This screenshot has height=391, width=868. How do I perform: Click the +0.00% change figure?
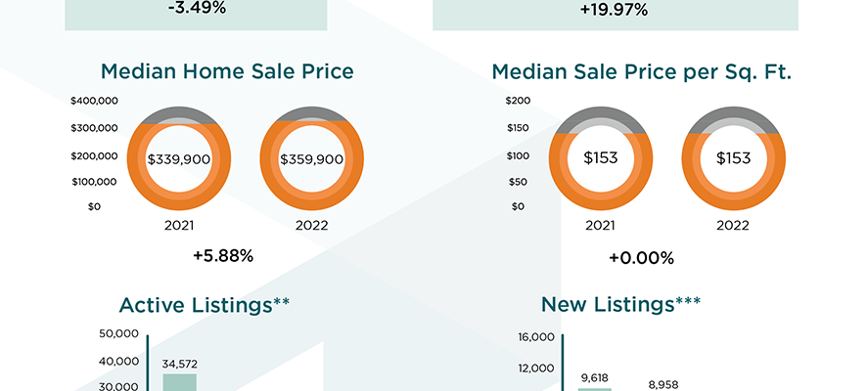(x=642, y=258)
